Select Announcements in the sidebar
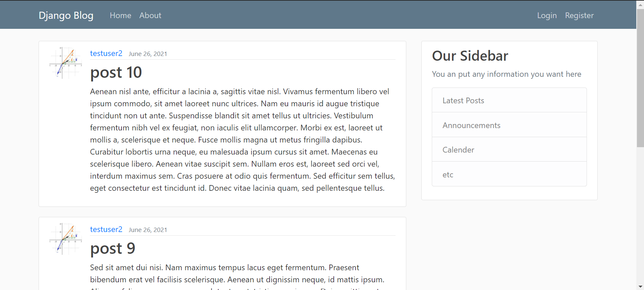This screenshot has height=290, width=644. 471,125
